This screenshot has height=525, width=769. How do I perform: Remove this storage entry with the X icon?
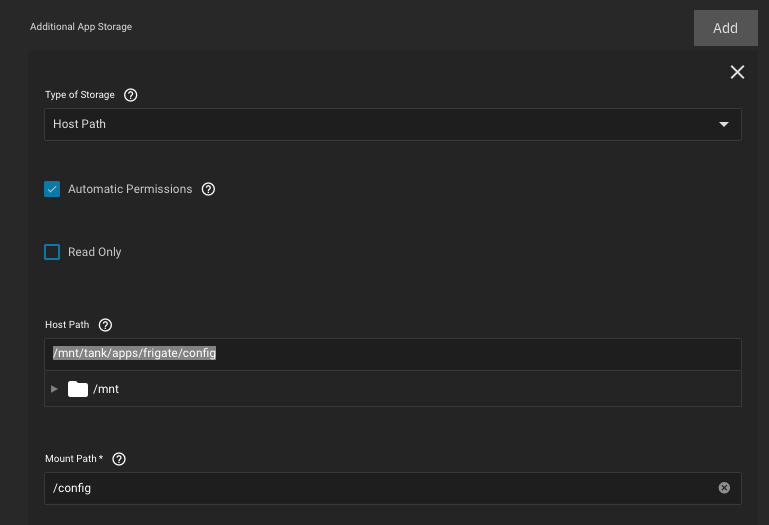point(737,72)
